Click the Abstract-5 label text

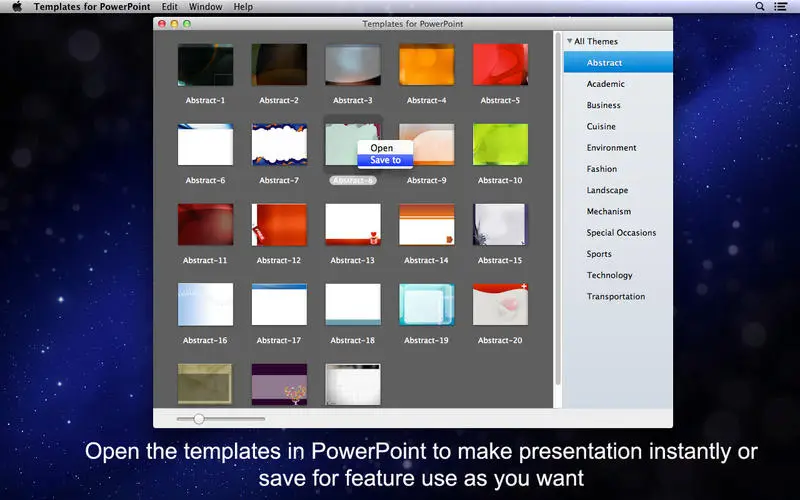pyautogui.click(x=500, y=101)
